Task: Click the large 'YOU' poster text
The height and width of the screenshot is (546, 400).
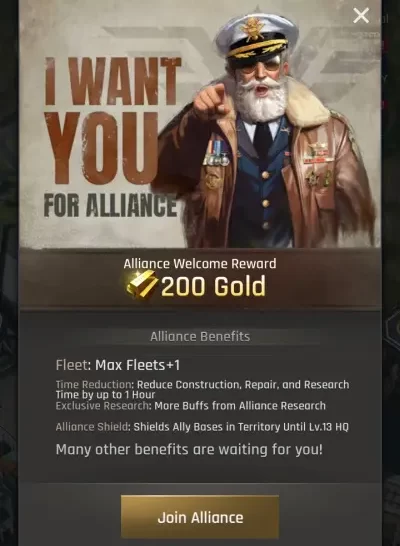Action: [x=102, y=149]
